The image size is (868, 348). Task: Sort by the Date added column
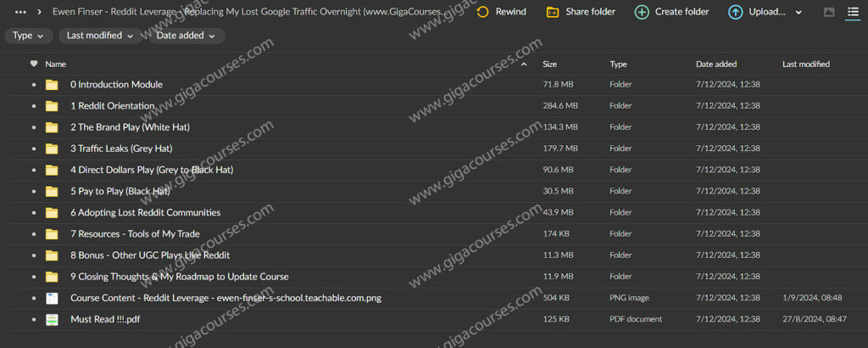(716, 65)
